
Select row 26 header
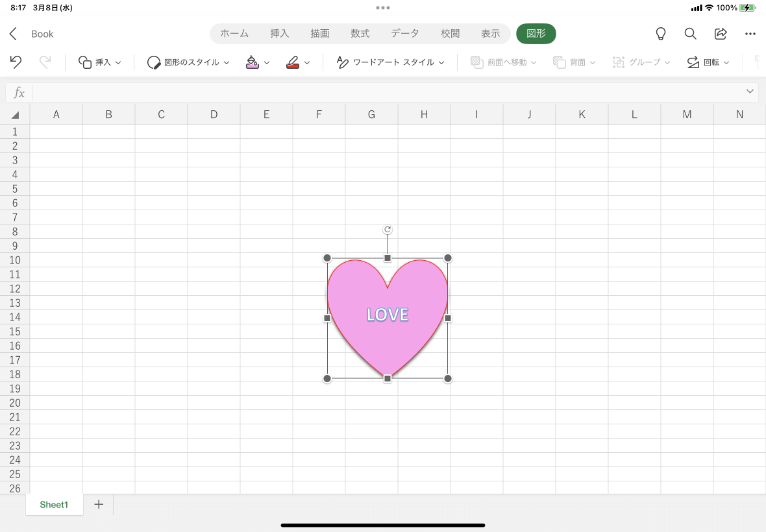(x=15, y=488)
